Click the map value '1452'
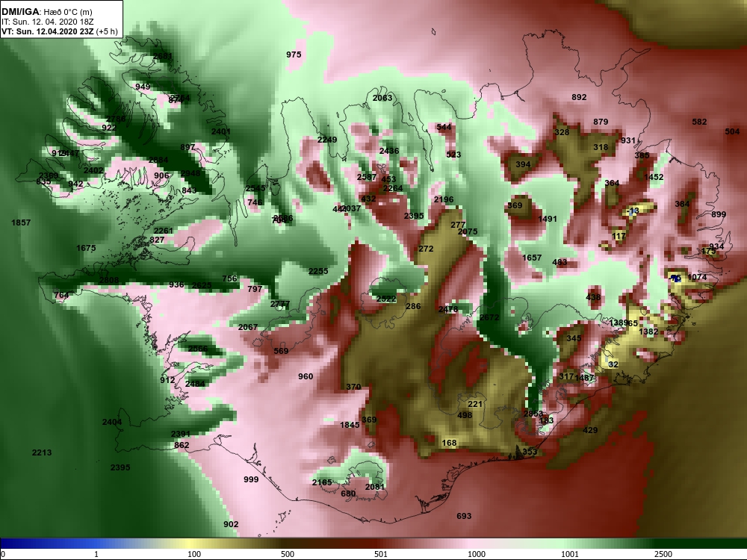This screenshot has height=560, width=747. click(654, 177)
